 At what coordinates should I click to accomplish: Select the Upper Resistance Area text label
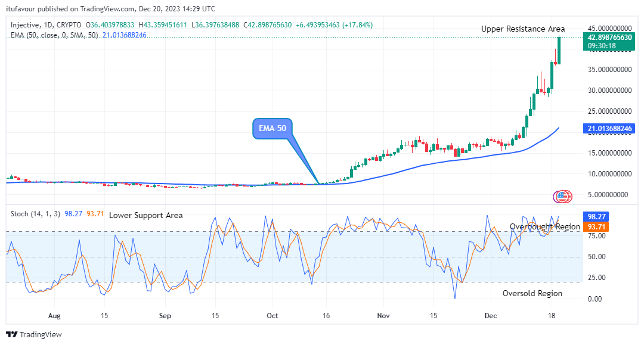point(523,29)
